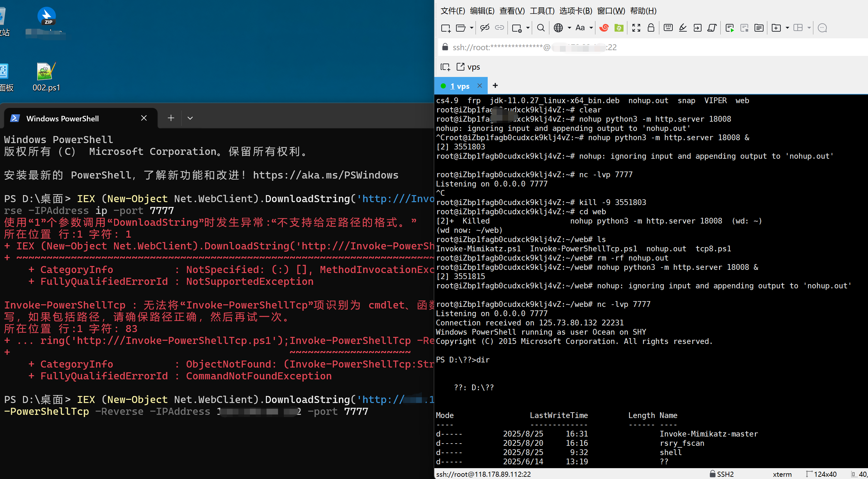Click the disconnect session icon
The width and height of the screenshot is (868, 479).
coord(484,27)
